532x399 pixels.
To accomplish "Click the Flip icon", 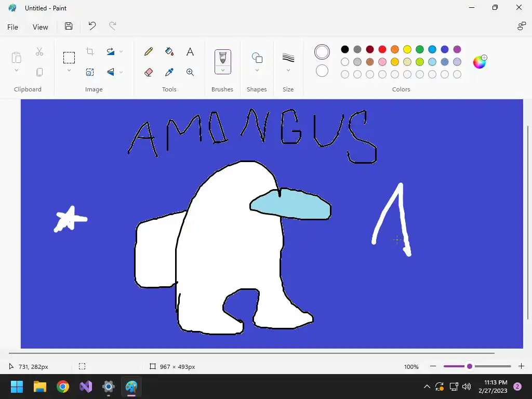I will (111, 72).
